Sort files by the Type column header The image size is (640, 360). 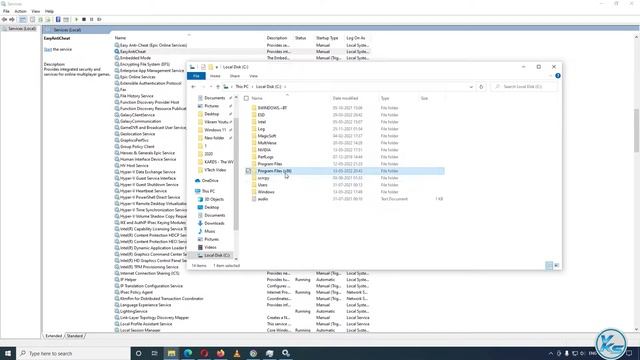click(x=385, y=98)
